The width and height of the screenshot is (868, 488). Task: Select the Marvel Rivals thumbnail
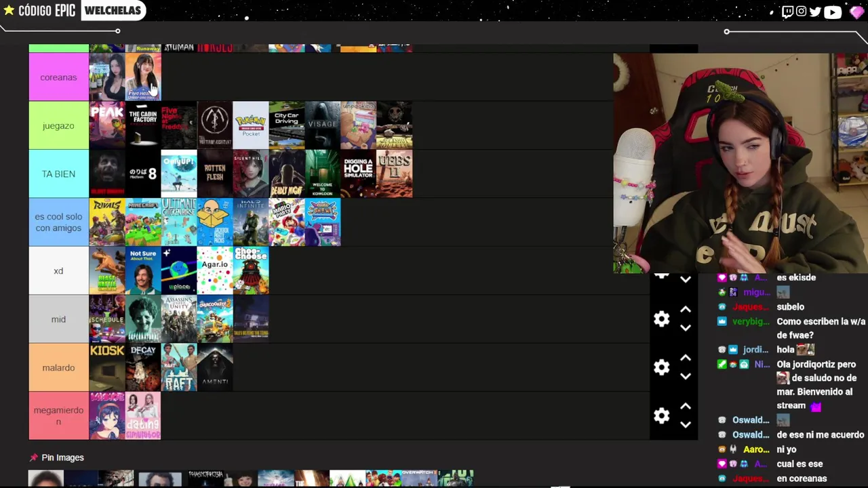(x=107, y=222)
